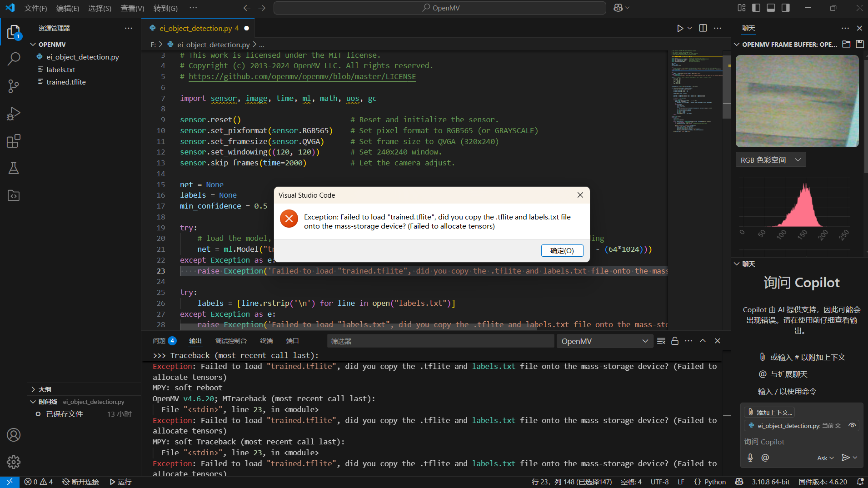This screenshot has width=868, height=488.
Task: Open the run button dropdown arrow
Action: click(x=690, y=28)
